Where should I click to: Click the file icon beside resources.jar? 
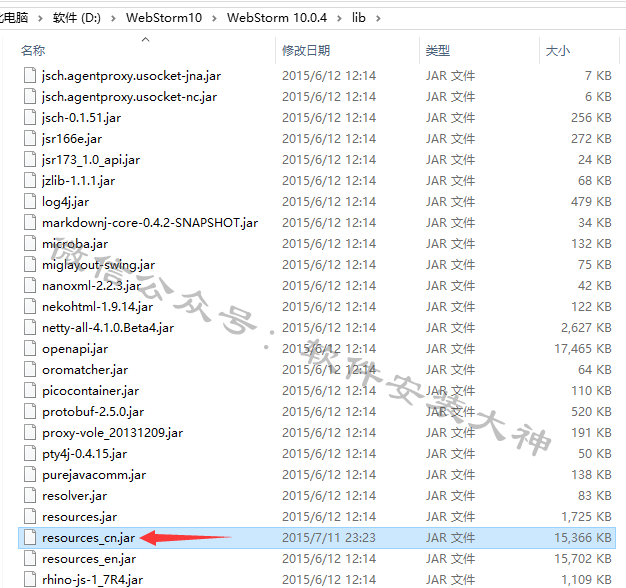click(x=30, y=517)
